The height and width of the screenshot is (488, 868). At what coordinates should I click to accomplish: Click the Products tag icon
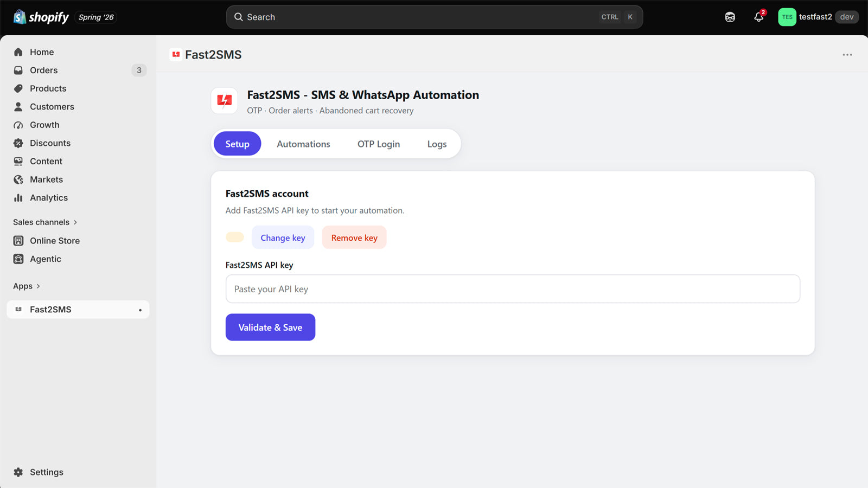click(18, 88)
